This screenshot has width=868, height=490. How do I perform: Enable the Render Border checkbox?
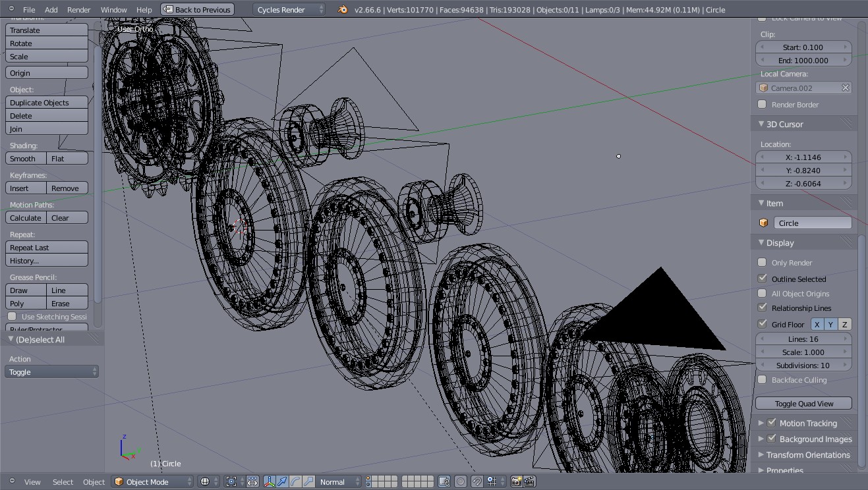click(x=762, y=104)
